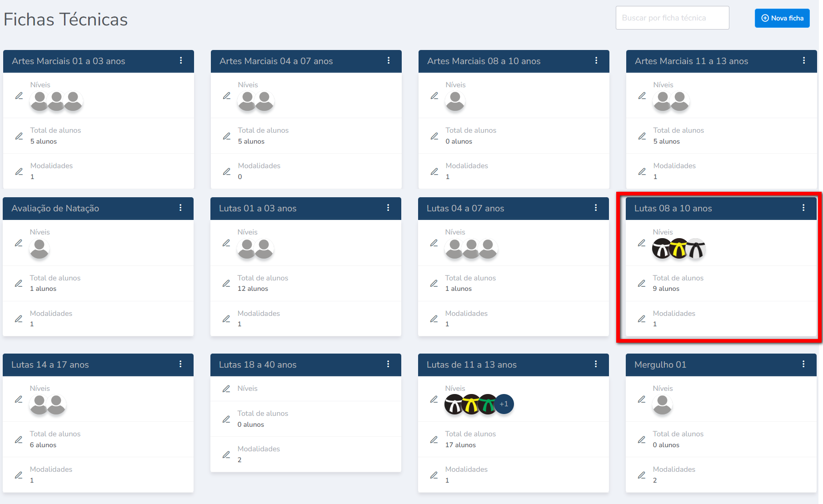Open the three-dot menu on Lutas 18 a 40 anos
This screenshot has height=504, width=823.
tap(388, 364)
